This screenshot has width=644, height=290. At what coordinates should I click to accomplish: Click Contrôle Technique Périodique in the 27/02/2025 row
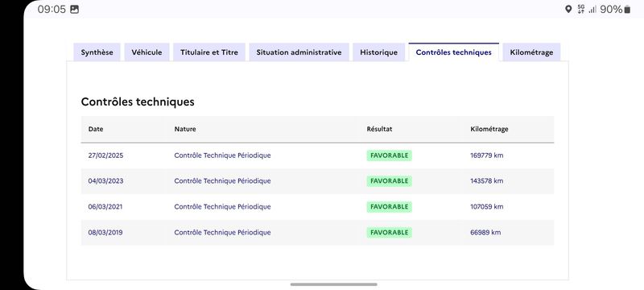click(x=222, y=155)
